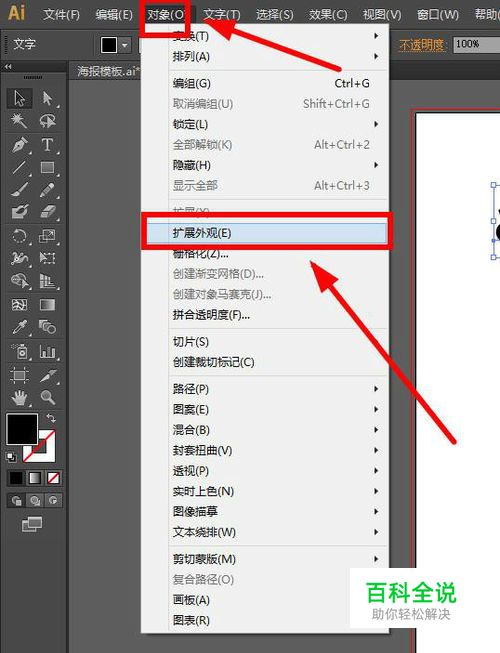Choose 扩展外观(E) from the menu
This screenshot has width=500, height=653.
(x=266, y=233)
